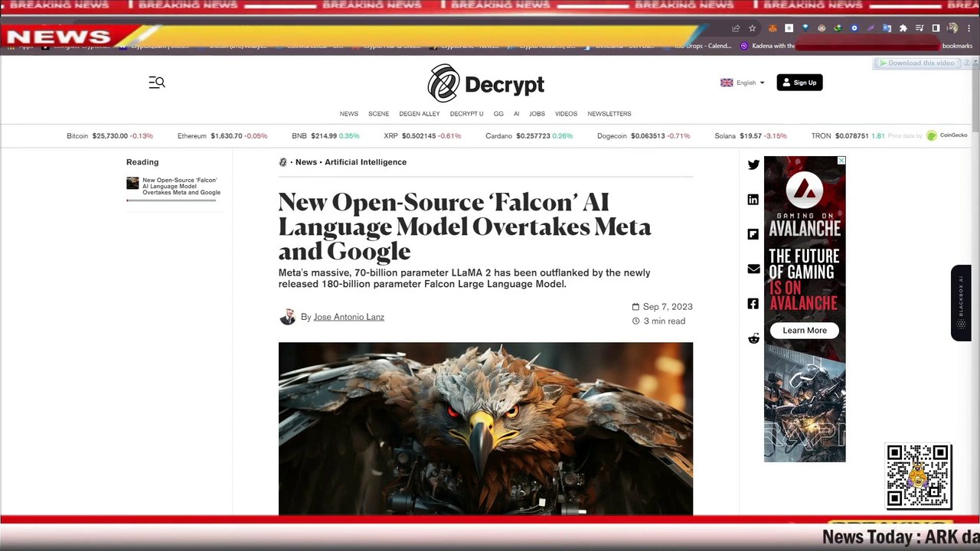980x551 pixels.
Task: Share the article by email
Action: click(x=753, y=269)
